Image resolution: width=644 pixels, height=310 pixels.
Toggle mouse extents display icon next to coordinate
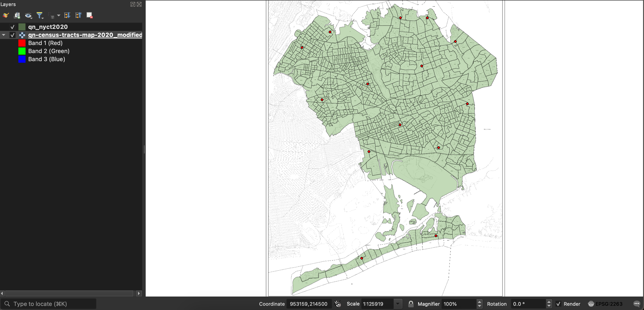click(x=337, y=304)
